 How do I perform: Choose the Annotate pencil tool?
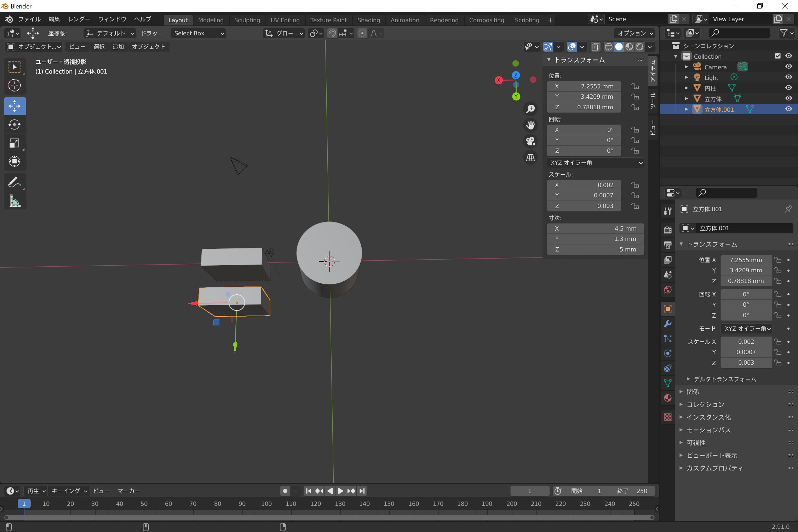[15, 183]
